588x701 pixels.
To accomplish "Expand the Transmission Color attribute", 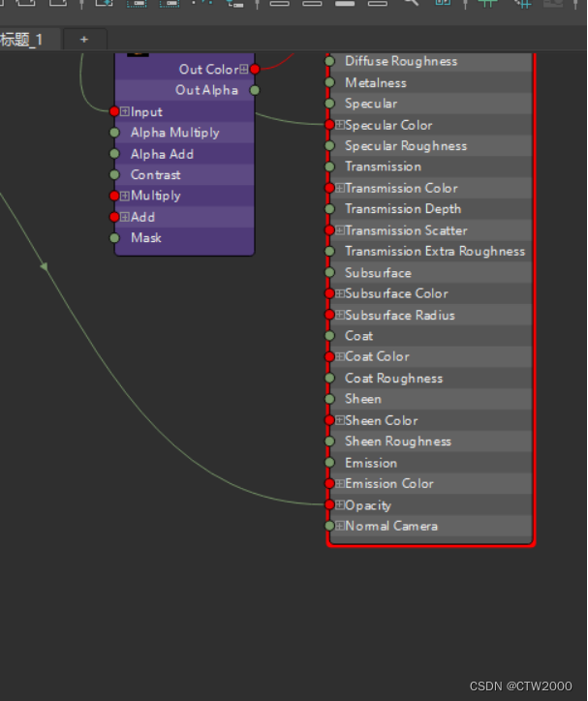I will pyautogui.click(x=340, y=188).
